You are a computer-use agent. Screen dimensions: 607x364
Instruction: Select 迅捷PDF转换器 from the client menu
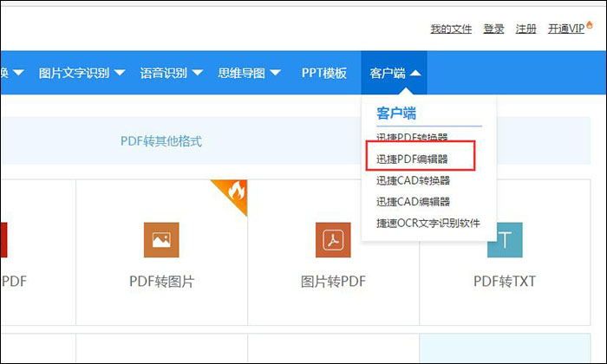point(412,137)
